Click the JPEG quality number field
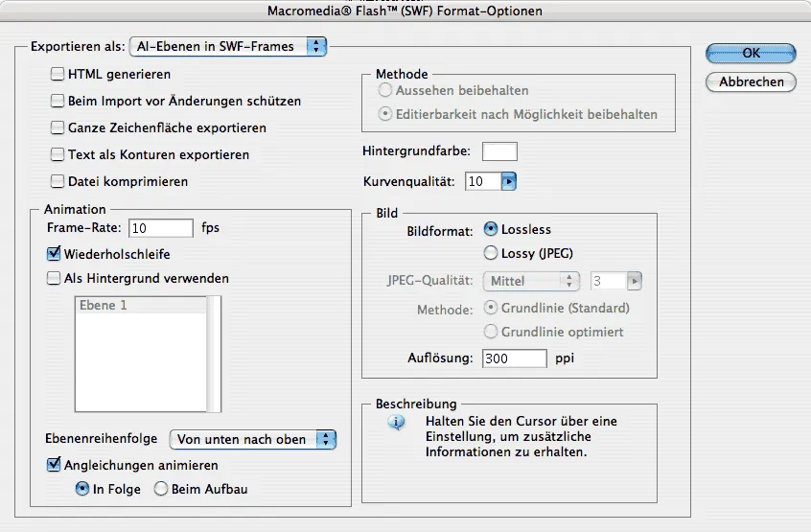Image resolution: width=811 pixels, height=532 pixels. [608, 281]
